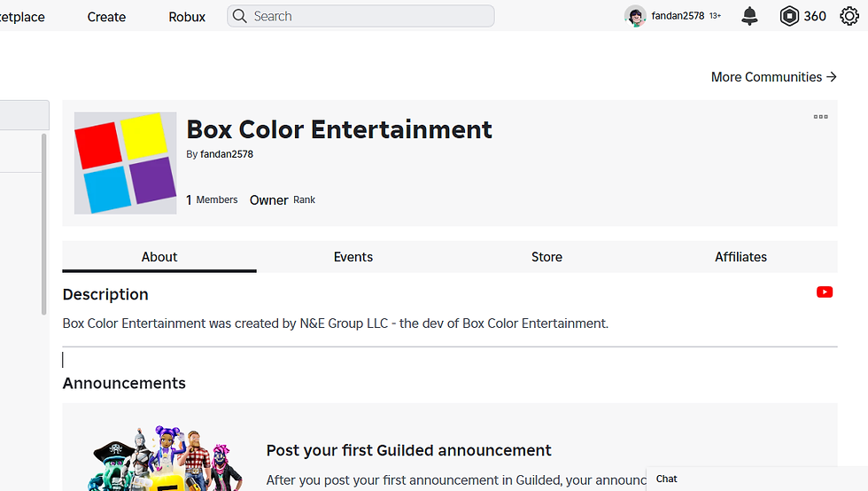The image size is (868, 491).
Task: Click the Owner Rank label
Action: pos(283,199)
